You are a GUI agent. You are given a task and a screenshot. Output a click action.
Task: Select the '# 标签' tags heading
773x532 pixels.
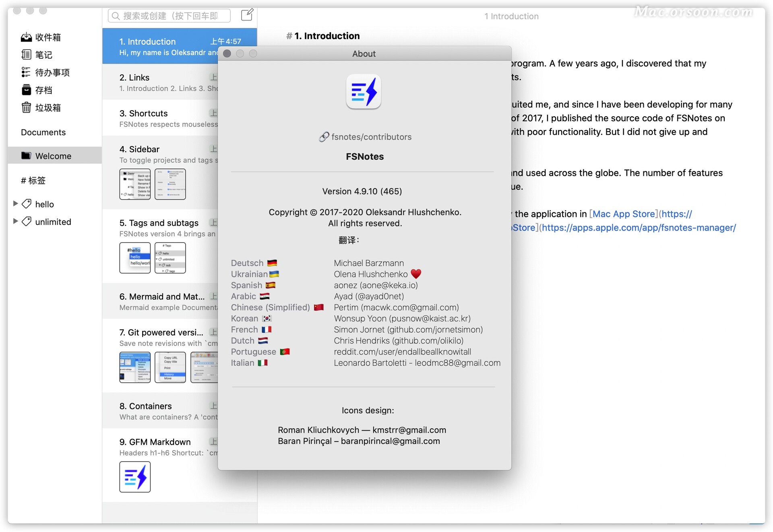coord(33,180)
